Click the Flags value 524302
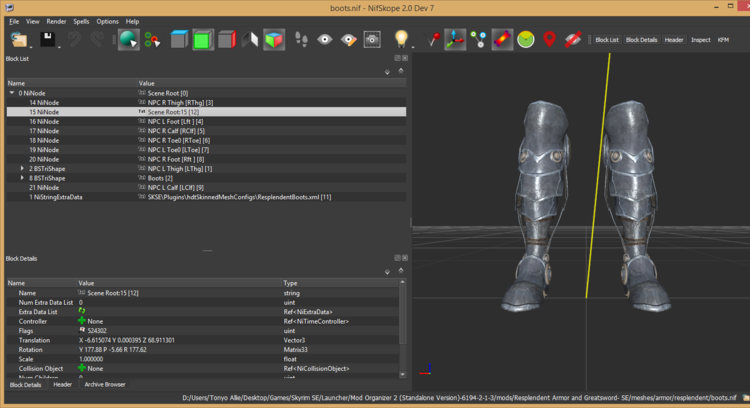Image resolution: width=750 pixels, height=408 pixels. point(97,331)
